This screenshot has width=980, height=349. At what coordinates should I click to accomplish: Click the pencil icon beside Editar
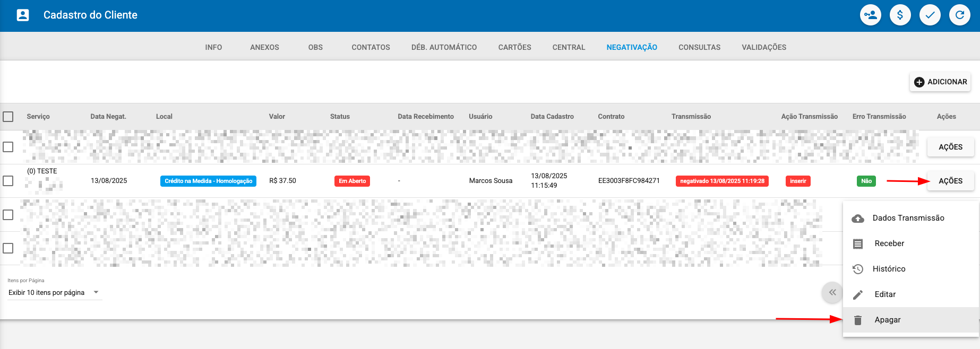click(x=858, y=295)
